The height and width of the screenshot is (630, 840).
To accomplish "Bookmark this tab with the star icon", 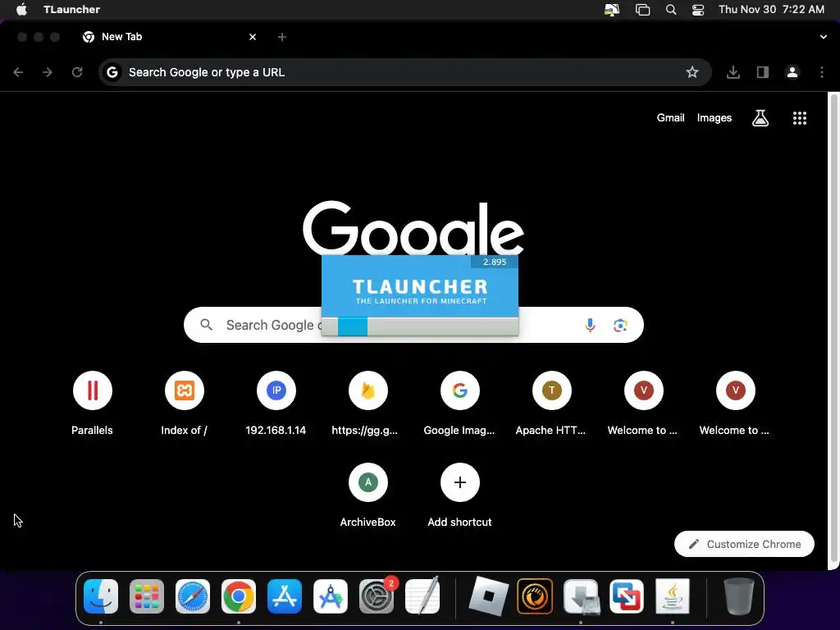I will [692, 72].
